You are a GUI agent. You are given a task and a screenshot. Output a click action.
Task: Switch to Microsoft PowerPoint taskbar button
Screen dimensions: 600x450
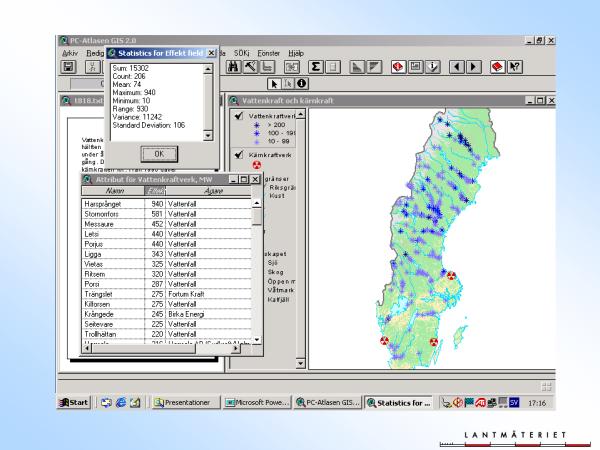[257, 403]
